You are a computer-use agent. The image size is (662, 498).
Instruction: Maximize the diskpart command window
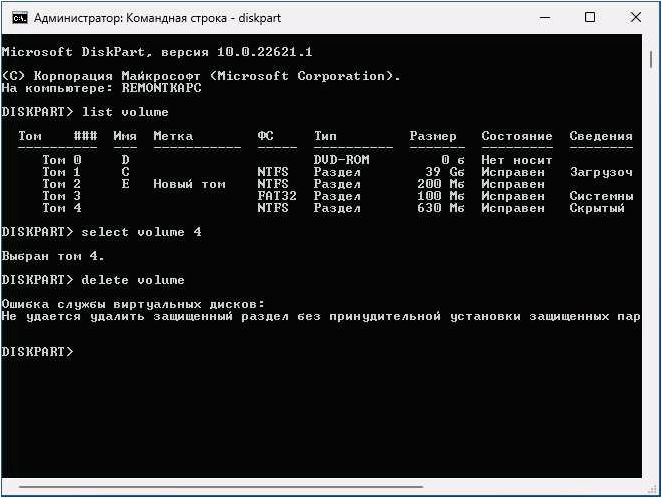click(x=590, y=18)
